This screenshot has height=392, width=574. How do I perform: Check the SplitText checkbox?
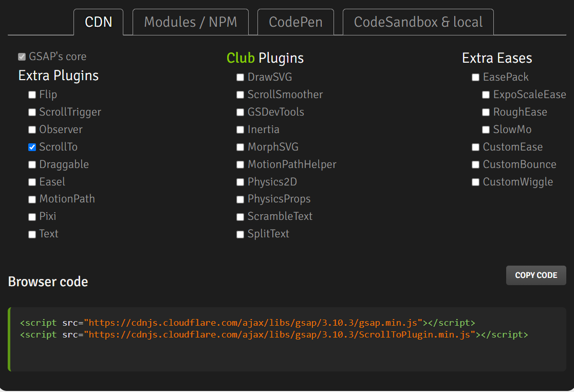point(240,234)
